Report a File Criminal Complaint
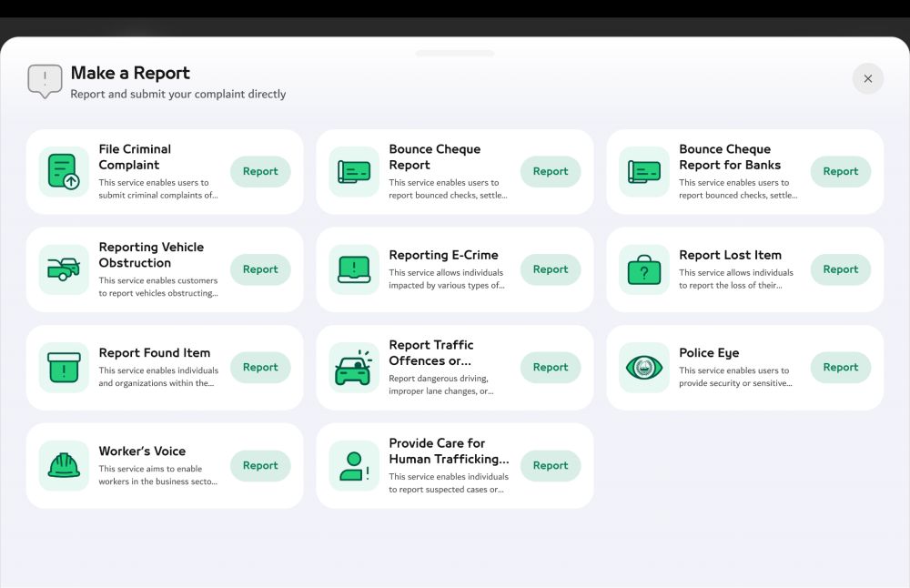Screen dimensions: 910x588 [260, 171]
